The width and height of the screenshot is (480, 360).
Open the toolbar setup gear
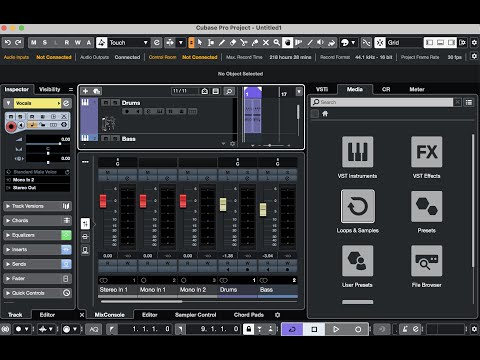click(x=474, y=43)
